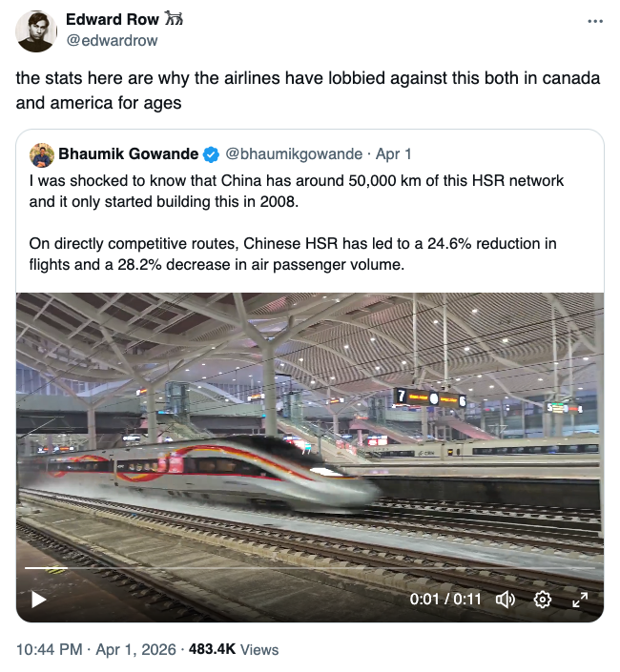
Task: Open the Bhaumik Gowande display name
Action: pos(128,154)
